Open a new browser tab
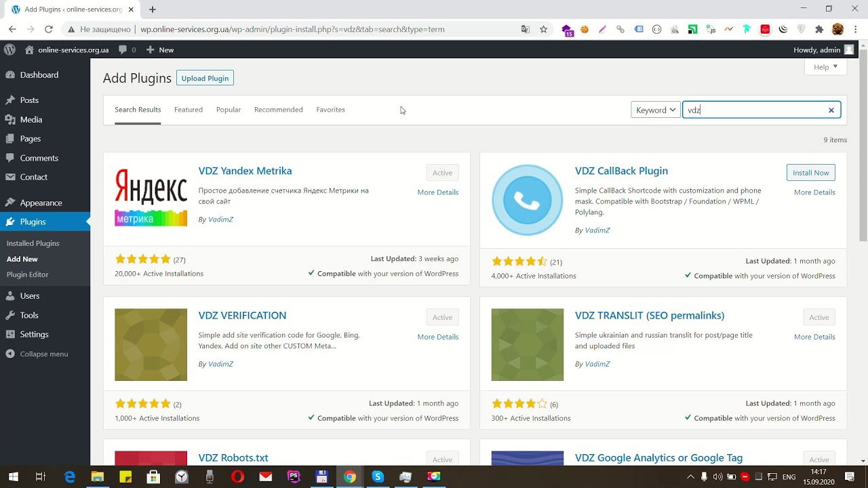 pyautogui.click(x=153, y=9)
